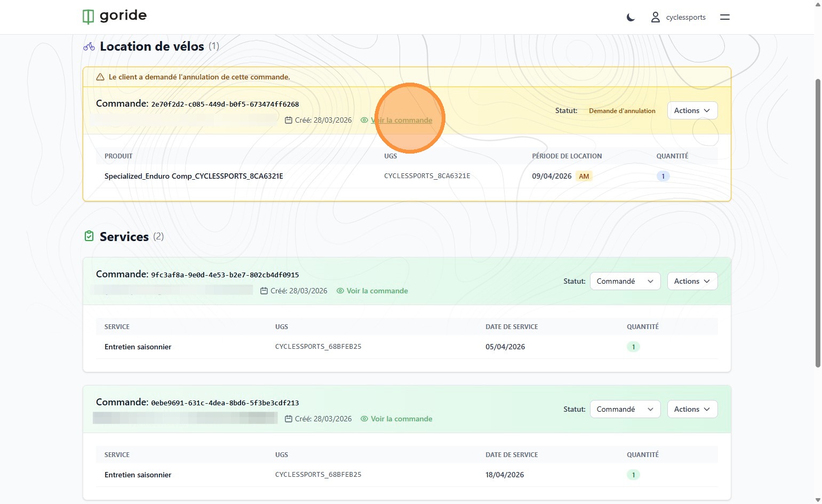The image size is (822, 504).
Task: Click the bicycle icon beside Location de vélos
Action: (89, 47)
